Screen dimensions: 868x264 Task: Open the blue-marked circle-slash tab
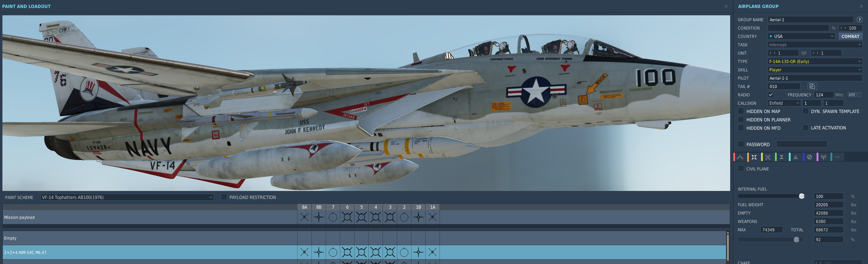coord(809,157)
